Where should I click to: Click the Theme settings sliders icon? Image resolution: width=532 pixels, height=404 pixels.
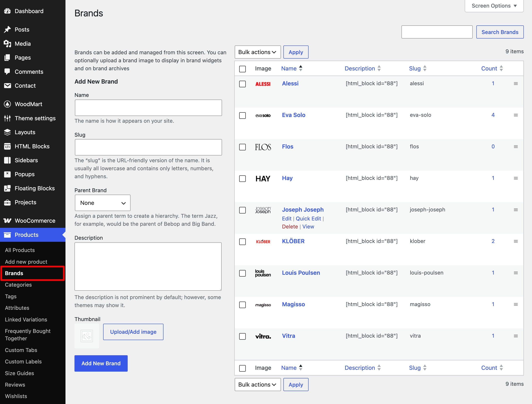tap(7, 118)
